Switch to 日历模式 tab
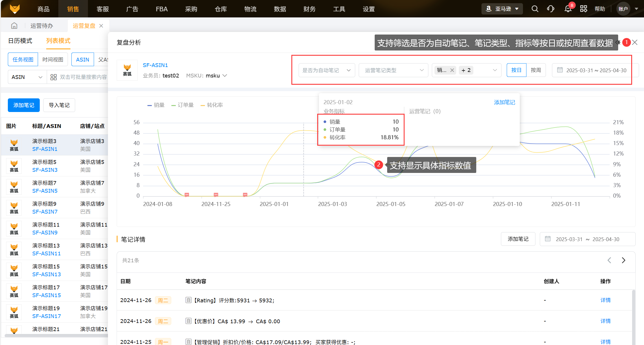Image resolution: width=644 pixels, height=345 pixels. click(20, 41)
